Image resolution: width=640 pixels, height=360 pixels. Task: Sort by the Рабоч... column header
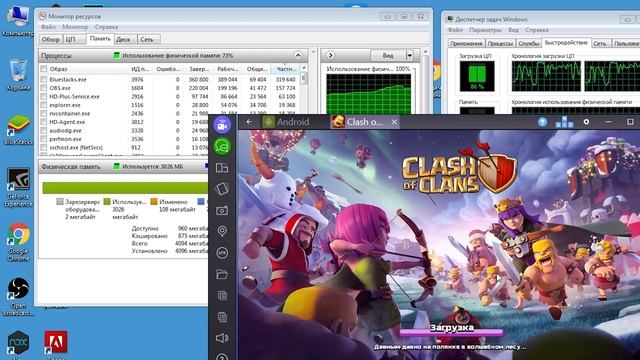click(x=227, y=69)
